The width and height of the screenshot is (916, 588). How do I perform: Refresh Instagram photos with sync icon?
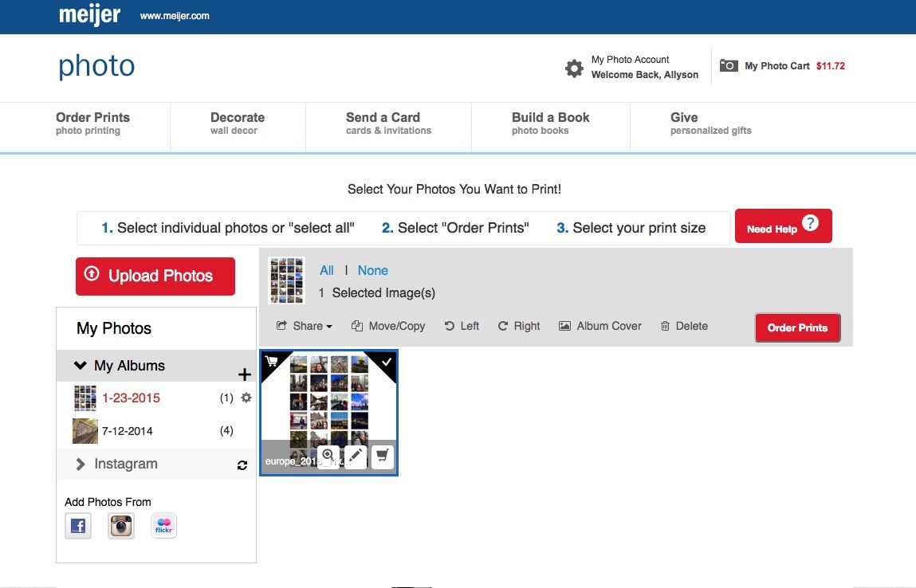coord(242,465)
